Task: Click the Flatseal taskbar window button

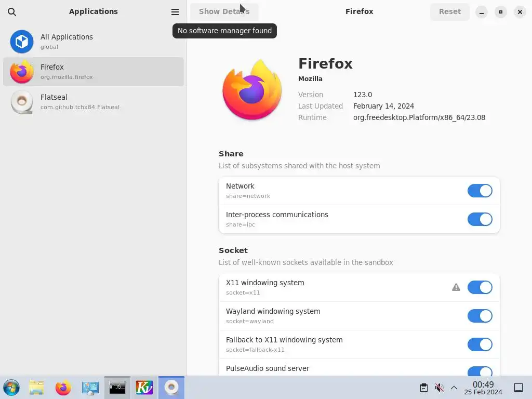Action: point(171,388)
